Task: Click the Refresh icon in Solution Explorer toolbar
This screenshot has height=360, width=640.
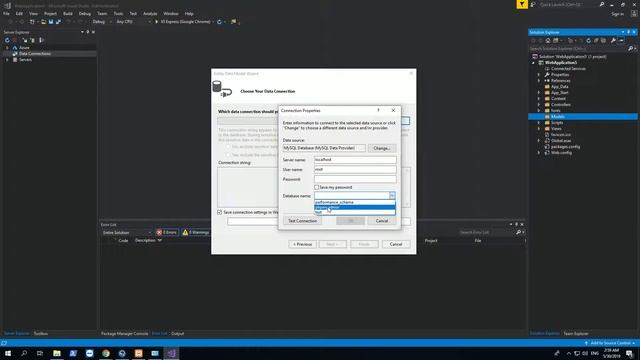Action: 588,40
